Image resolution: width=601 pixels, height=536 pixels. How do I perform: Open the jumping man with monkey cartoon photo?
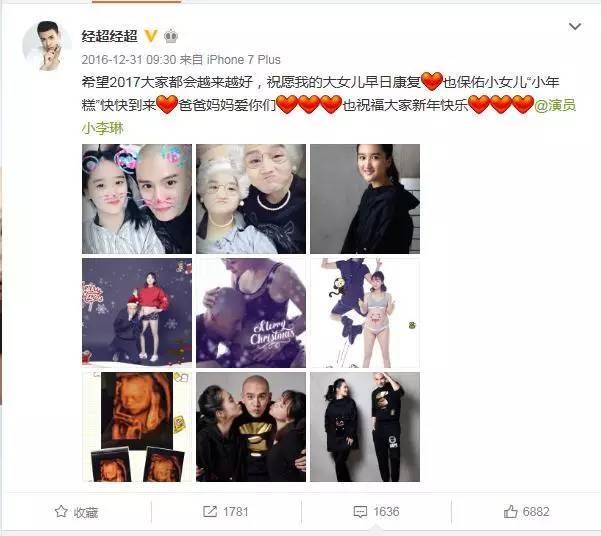(365, 313)
